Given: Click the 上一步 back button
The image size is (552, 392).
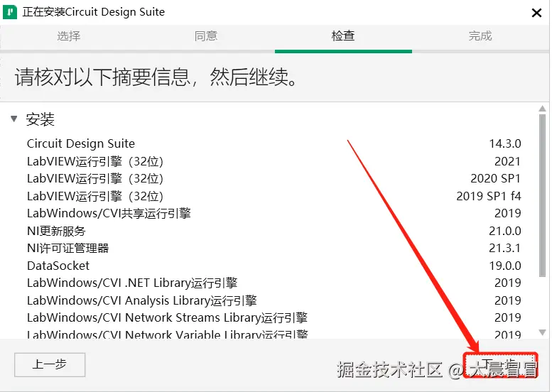Looking at the screenshot, I should 50,365.
